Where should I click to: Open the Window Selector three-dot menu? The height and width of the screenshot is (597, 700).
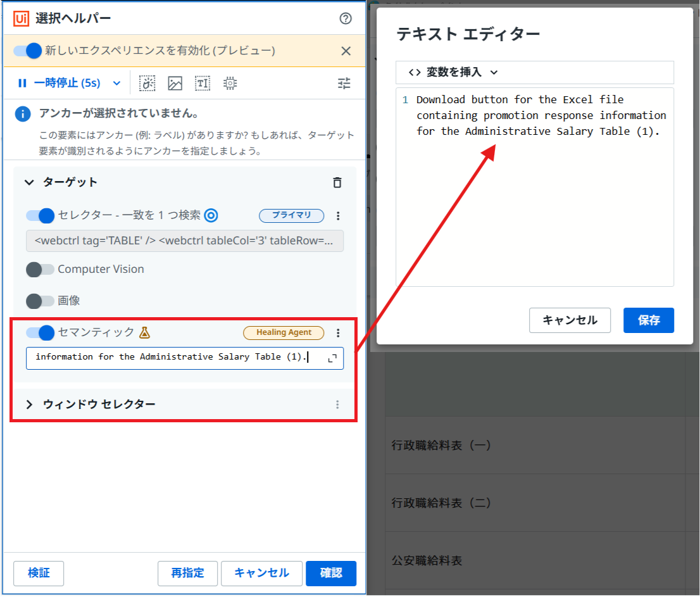click(x=337, y=405)
